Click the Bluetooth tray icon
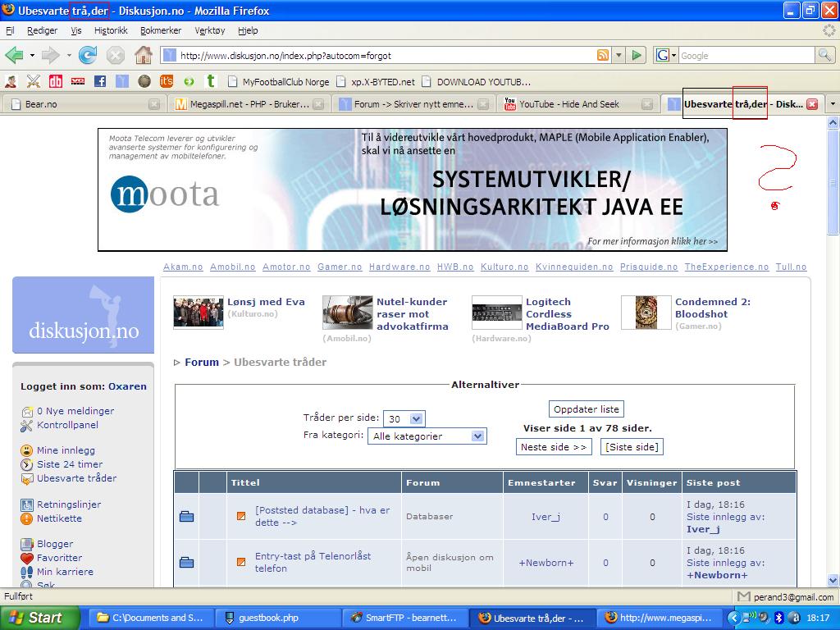Screen dimensions: 840x630 pos(779,618)
